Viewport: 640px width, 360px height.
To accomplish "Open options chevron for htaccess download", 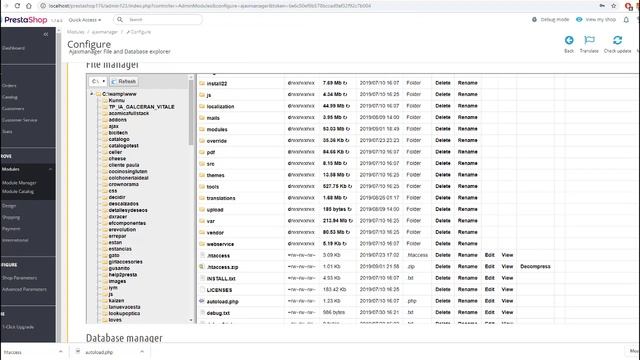I will pos(60,351).
